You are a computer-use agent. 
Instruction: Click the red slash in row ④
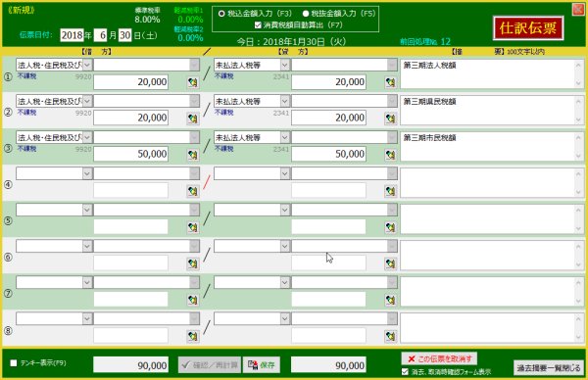click(207, 182)
